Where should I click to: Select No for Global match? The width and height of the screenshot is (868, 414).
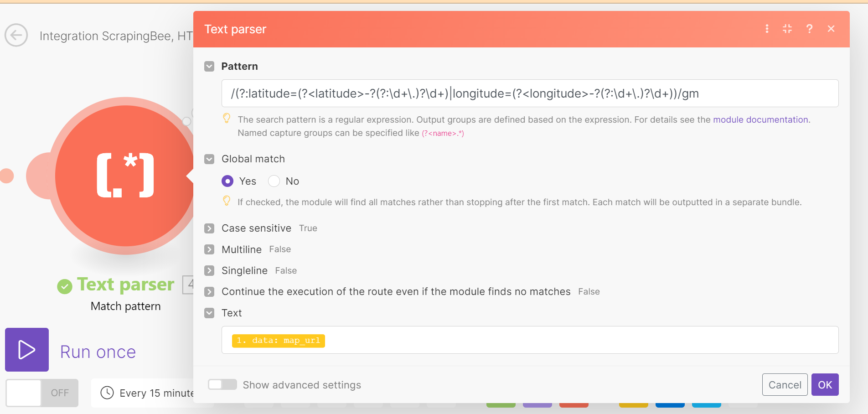click(274, 181)
